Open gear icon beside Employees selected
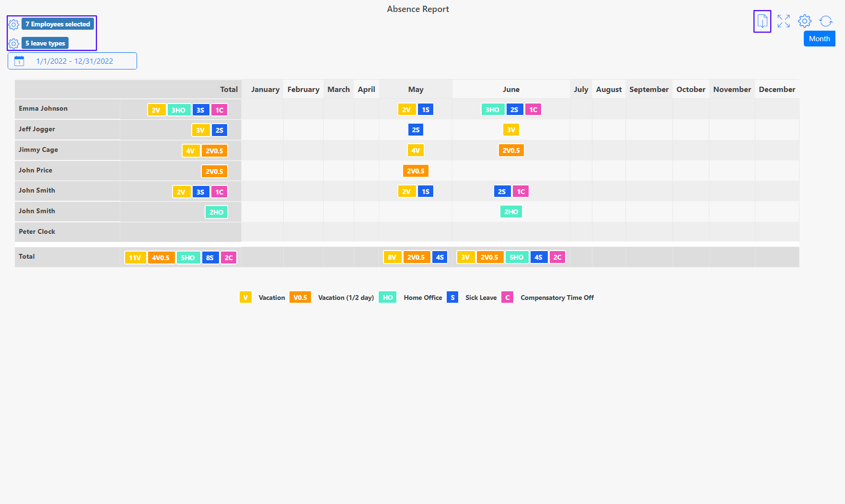The width and height of the screenshot is (845, 504). pyautogui.click(x=14, y=24)
